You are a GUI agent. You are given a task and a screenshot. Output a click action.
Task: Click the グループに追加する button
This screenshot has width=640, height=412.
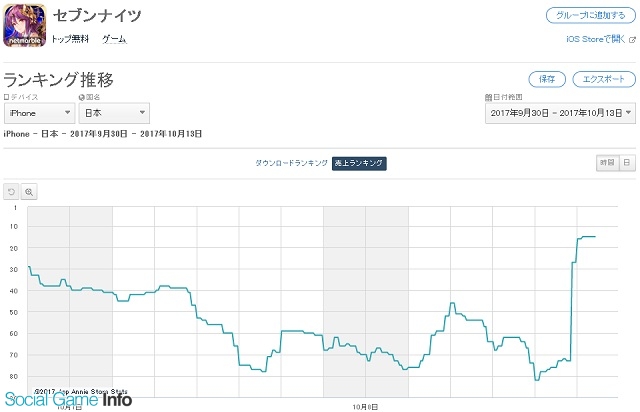pyautogui.click(x=591, y=16)
